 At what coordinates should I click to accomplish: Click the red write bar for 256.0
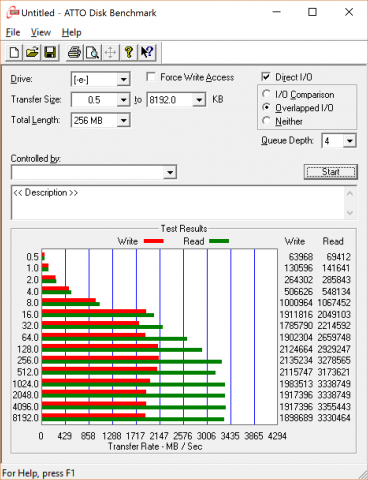pyautogui.click(x=100, y=358)
